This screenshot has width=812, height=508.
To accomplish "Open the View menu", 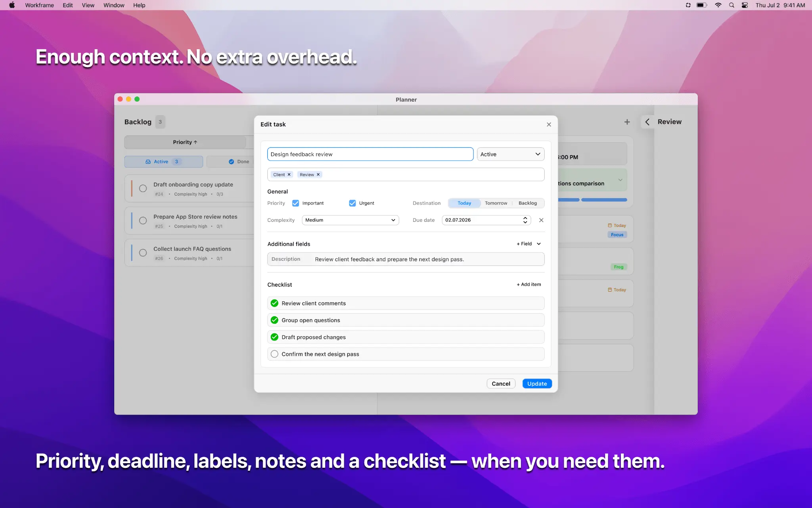I will click(x=88, y=5).
